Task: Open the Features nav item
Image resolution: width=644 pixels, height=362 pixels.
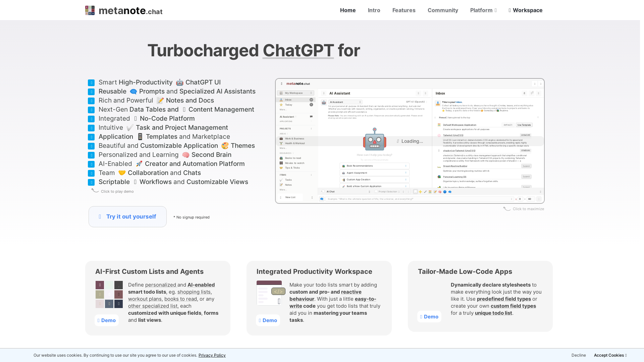Action: click(404, 10)
